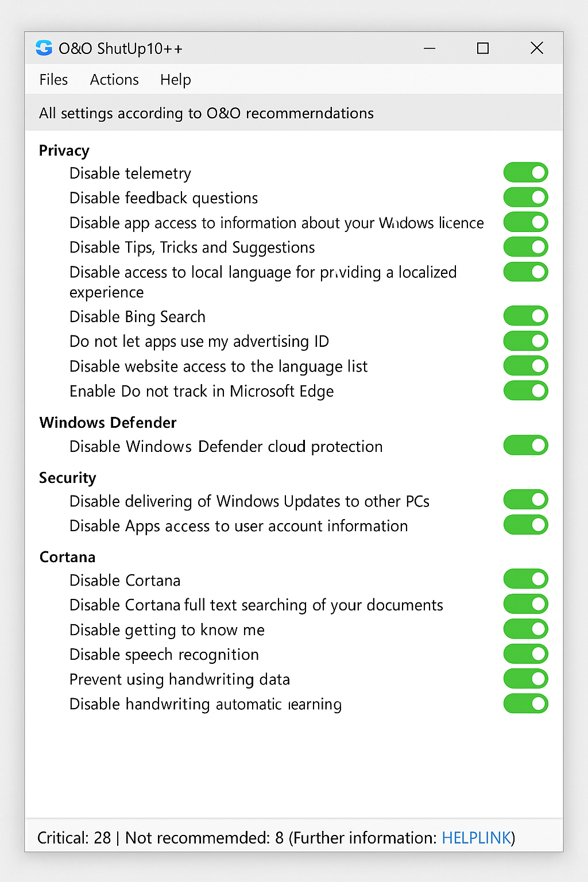Switch off Disable Bing Search
This screenshot has height=882, width=588.
(x=525, y=316)
